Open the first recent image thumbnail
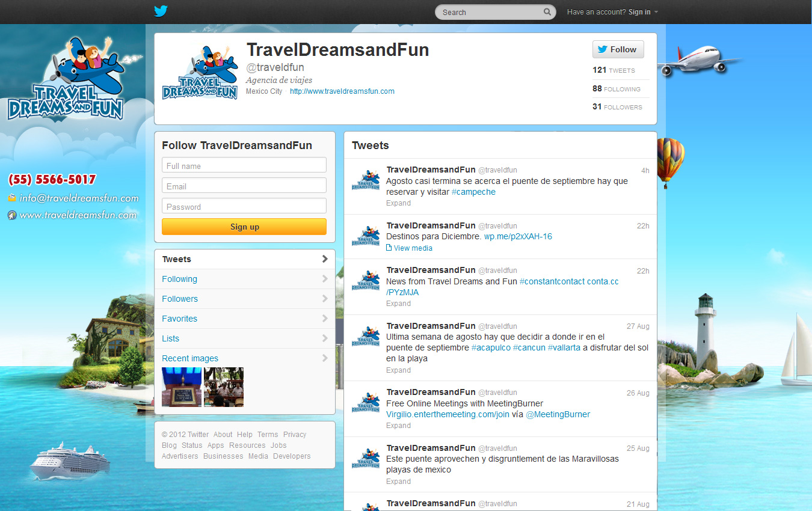 (182, 387)
